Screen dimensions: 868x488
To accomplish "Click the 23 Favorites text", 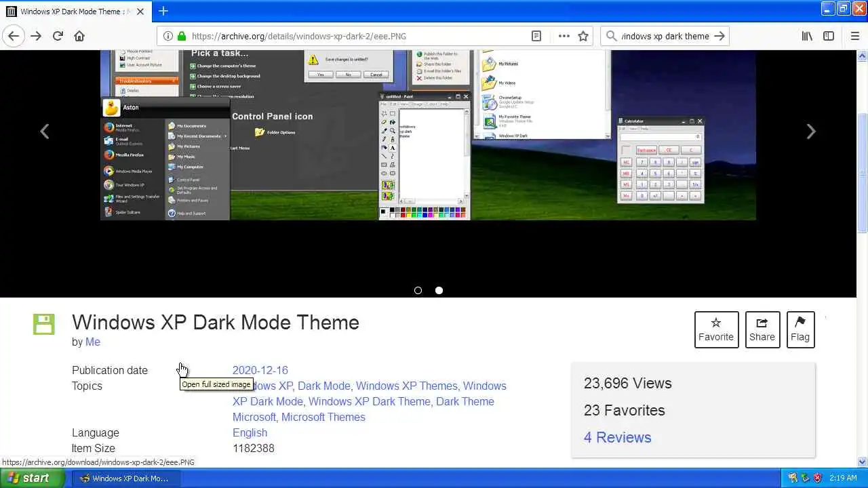I will [625, 410].
